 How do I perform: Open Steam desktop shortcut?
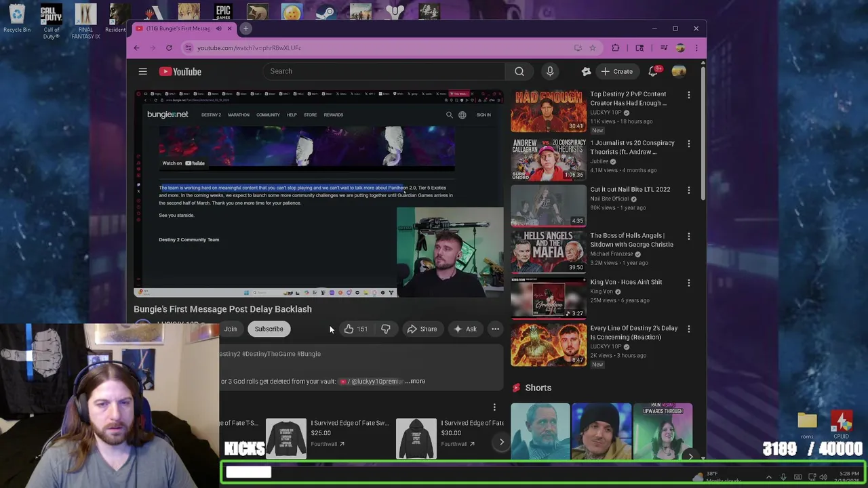(x=325, y=12)
